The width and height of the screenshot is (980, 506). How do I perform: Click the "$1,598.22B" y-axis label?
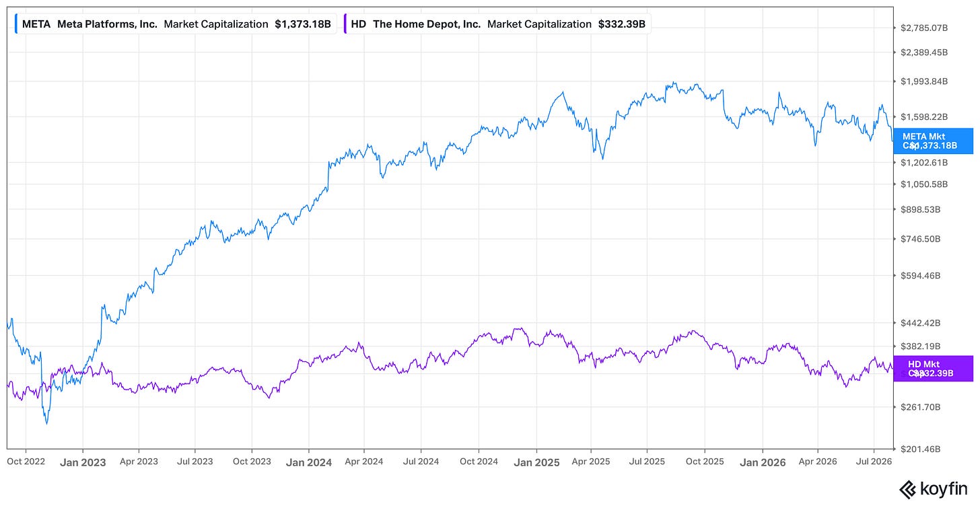point(923,117)
